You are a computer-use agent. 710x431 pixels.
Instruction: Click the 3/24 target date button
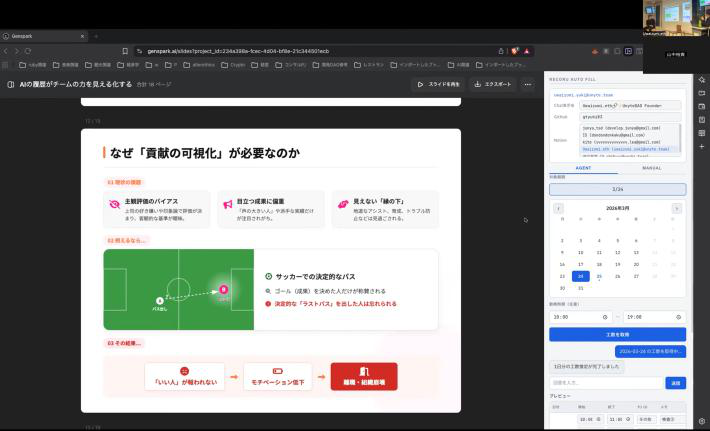[x=617, y=189]
